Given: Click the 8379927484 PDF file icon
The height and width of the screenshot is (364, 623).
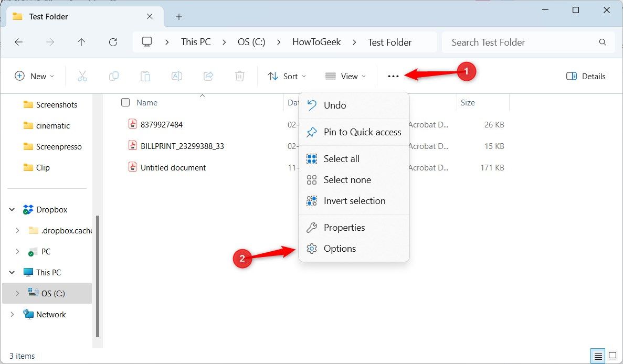Looking at the screenshot, I should (x=132, y=124).
